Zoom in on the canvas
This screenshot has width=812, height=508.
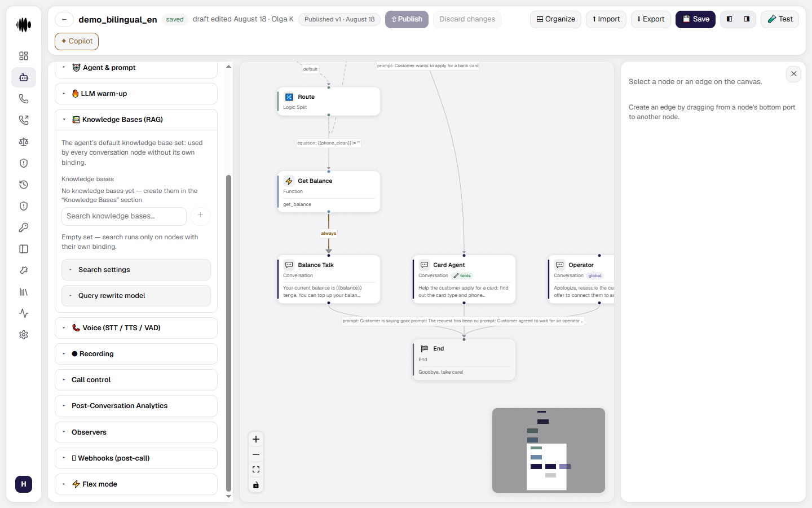pos(256,439)
